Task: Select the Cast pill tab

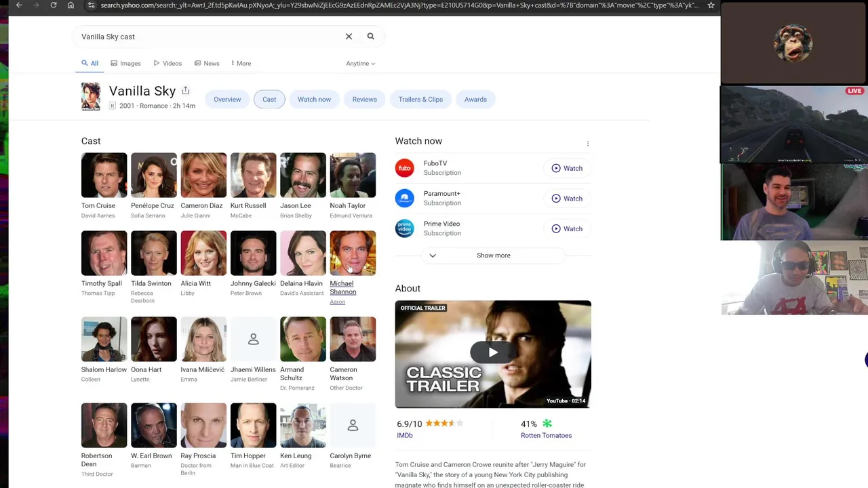Action: pyautogui.click(x=269, y=100)
